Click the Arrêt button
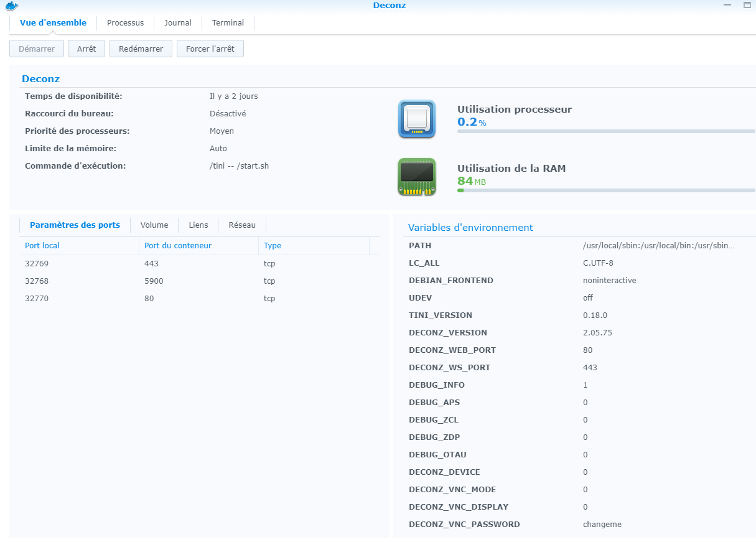 [86, 49]
